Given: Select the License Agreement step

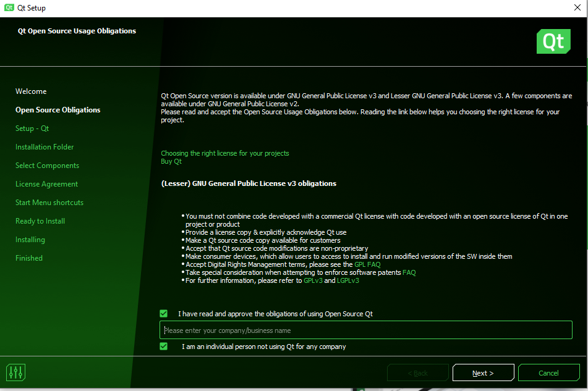Looking at the screenshot, I should (x=46, y=184).
